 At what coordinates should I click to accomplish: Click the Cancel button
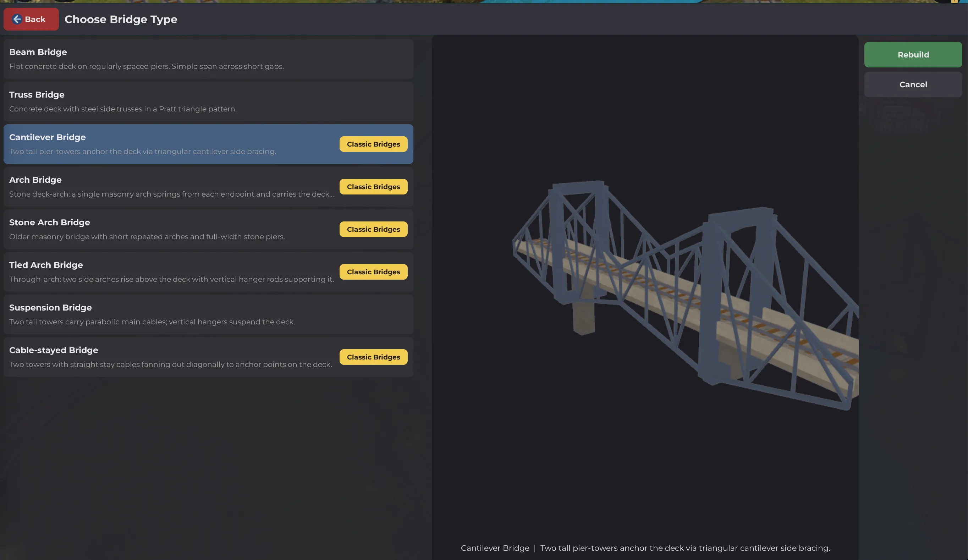coord(913,84)
